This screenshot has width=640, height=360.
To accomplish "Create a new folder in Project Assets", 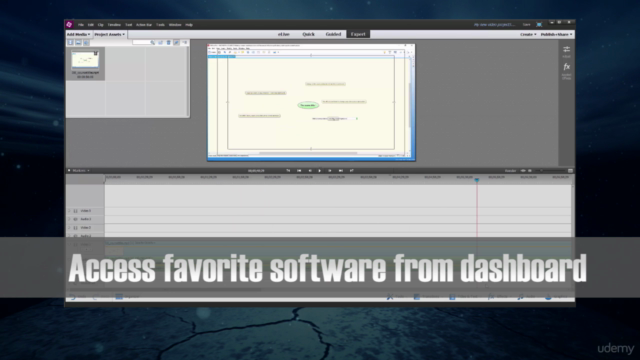I will (161, 42).
